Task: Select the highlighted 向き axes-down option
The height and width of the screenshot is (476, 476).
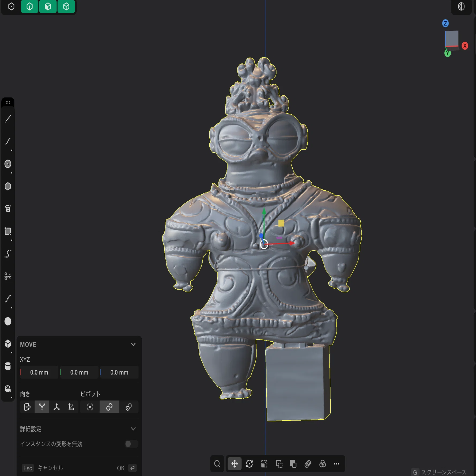Action: coord(42,407)
